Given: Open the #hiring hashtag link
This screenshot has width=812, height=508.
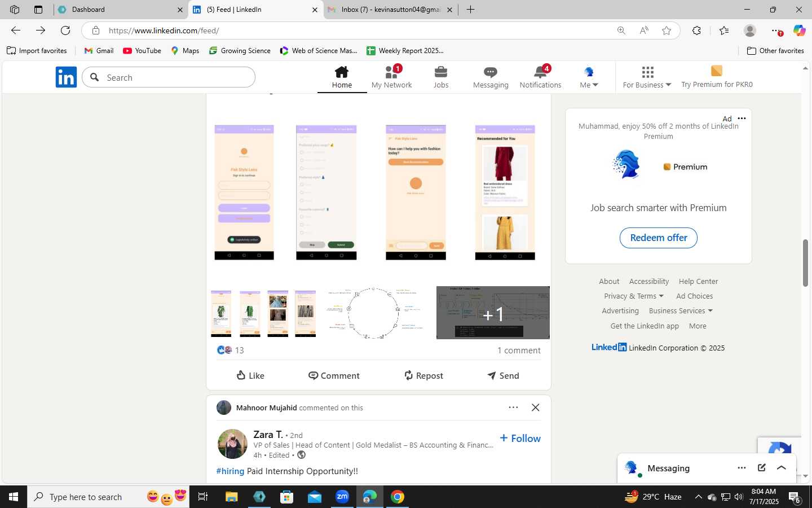Looking at the screenshot, I should click(230, 471).
